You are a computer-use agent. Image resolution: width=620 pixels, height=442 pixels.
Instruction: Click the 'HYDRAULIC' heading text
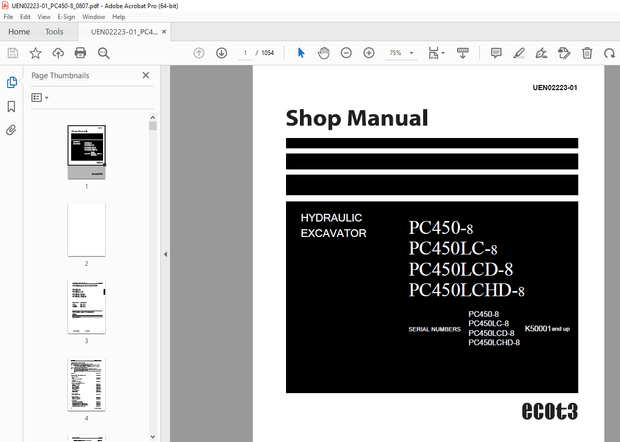(331, 218)
